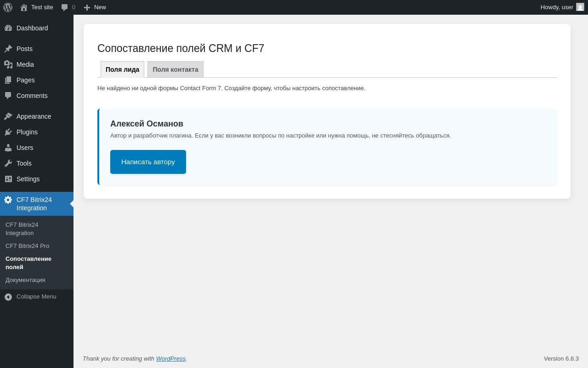Collapse Menu text in the sidebar
588x368 pixels.
[x=36, y=297]
